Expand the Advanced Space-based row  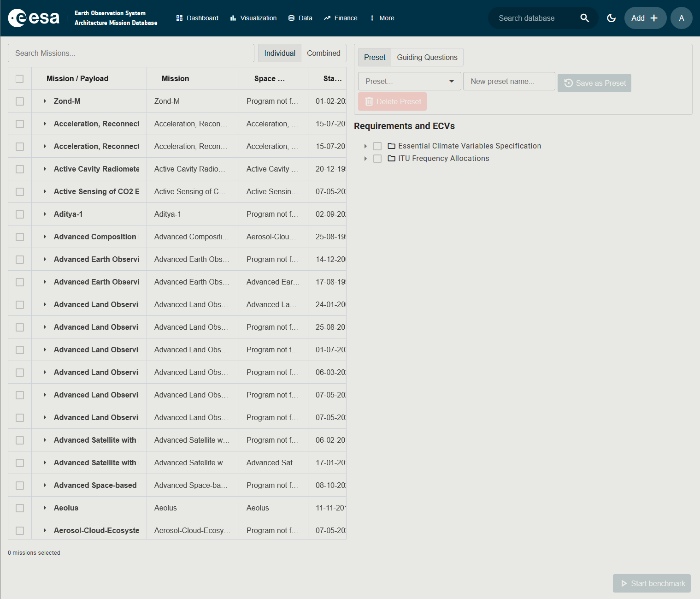point(45,485)
